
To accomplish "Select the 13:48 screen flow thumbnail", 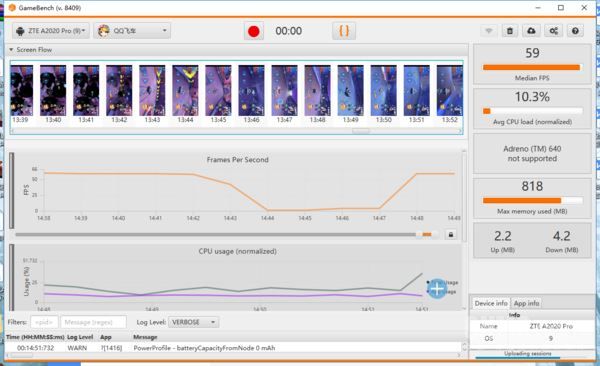I will pos(318,90).
